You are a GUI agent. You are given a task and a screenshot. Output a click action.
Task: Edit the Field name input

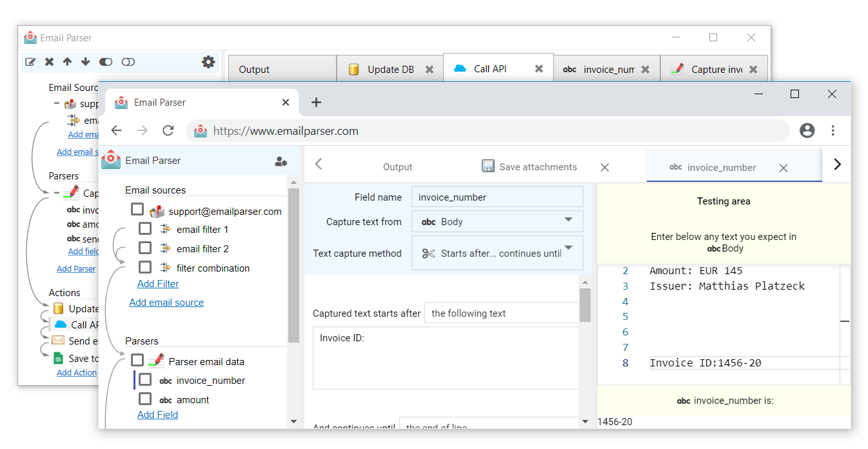pos(497,197)
